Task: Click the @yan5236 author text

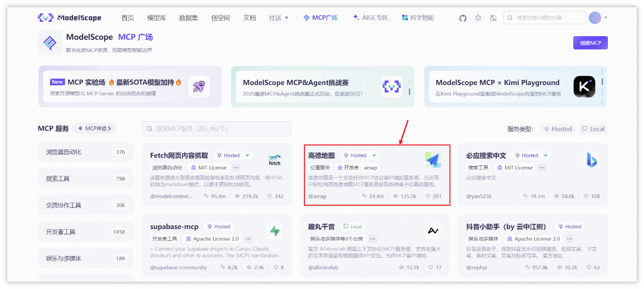Action: 479,196
